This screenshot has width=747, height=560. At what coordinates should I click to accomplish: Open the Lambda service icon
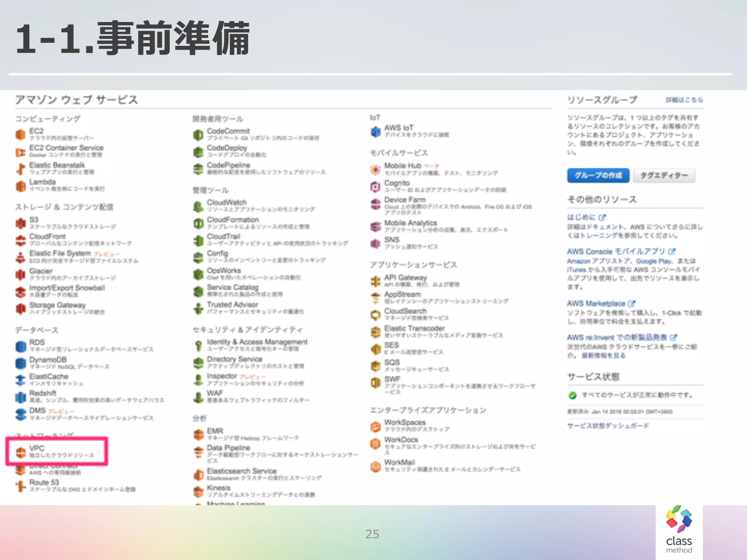click(21, 186)
